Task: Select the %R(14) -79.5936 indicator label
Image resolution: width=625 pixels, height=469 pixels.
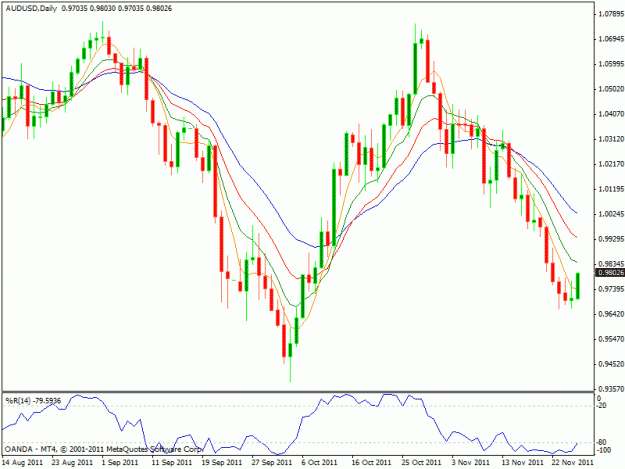Action: click(x=33, y=400)
